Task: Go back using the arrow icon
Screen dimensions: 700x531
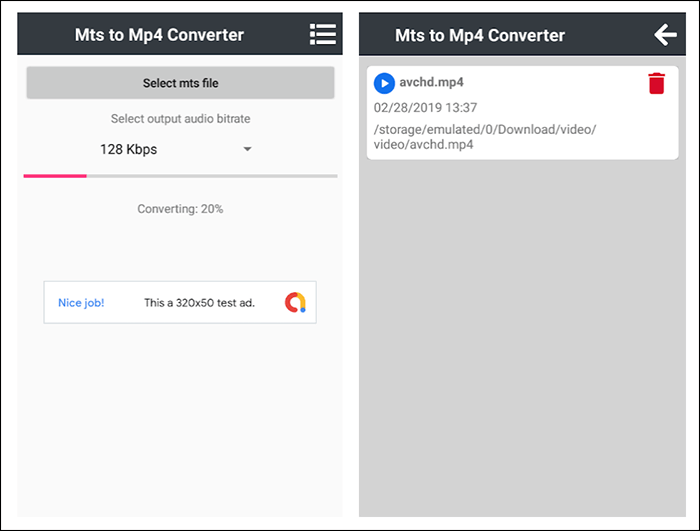Action: point(665,35)
